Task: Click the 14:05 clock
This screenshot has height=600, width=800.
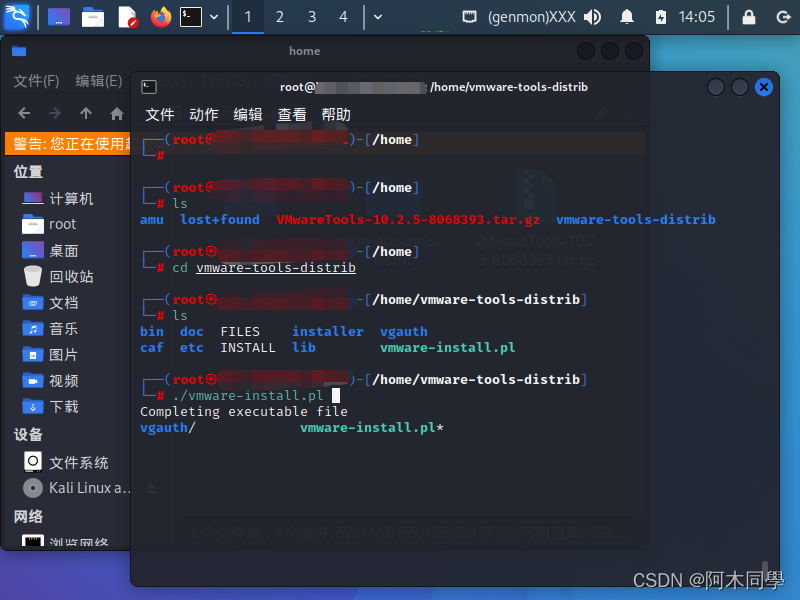Action: coord(696,17)
